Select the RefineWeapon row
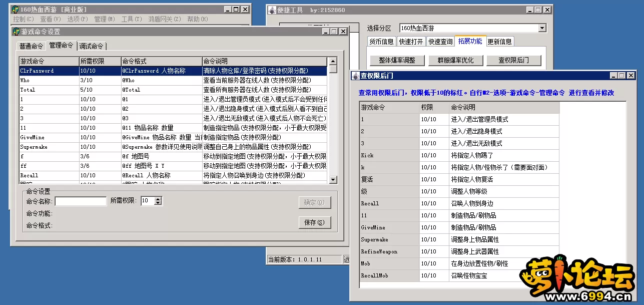644x305 pixels. coord(459,251)
